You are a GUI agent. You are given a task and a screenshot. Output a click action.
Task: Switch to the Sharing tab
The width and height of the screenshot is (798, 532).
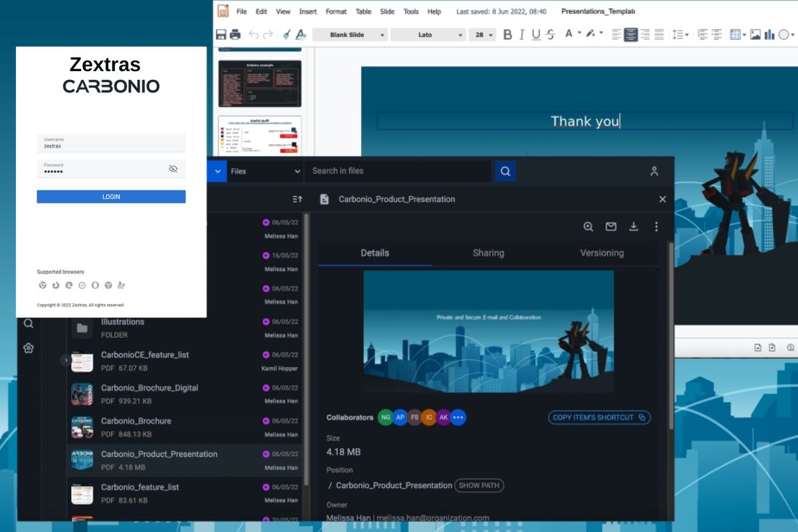pyautogui.click(x=488, y=253)
